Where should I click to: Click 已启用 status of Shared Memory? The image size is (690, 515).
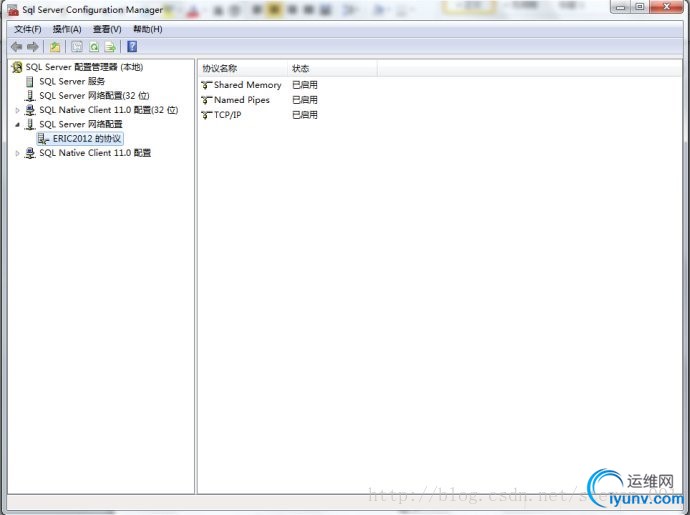(305, 85)
